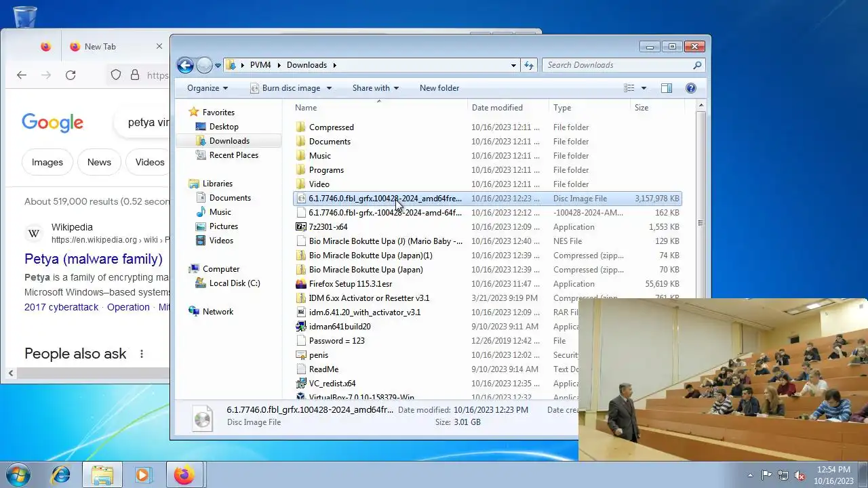Image resolution: width=868 pixels, height=488 pixels.
Task: Select Bio Miracle Bokutte Upa NES file
Action: 487,241
